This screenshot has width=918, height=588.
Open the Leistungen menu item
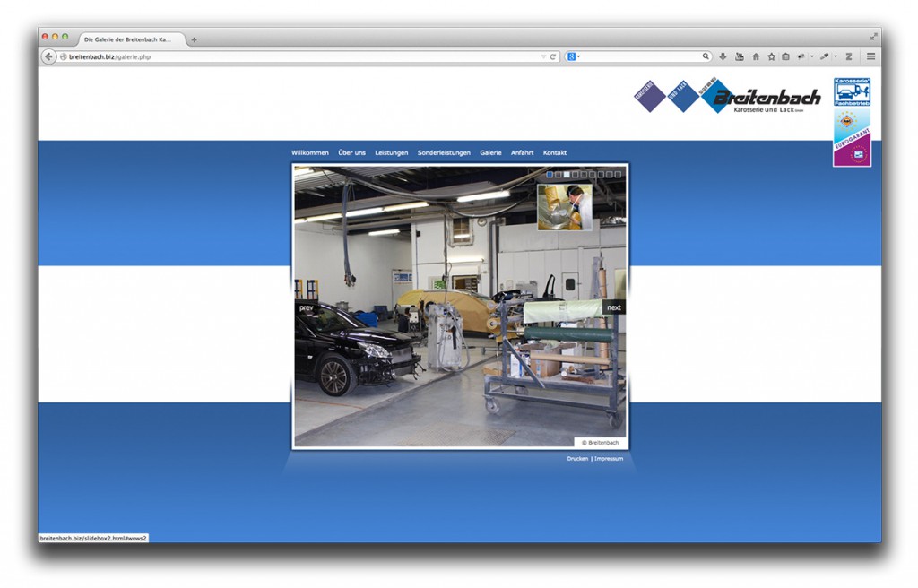pos(391,153)
